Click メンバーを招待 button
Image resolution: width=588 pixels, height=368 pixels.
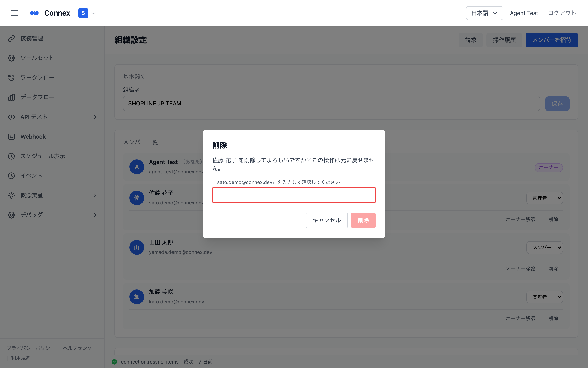(551, 40)
